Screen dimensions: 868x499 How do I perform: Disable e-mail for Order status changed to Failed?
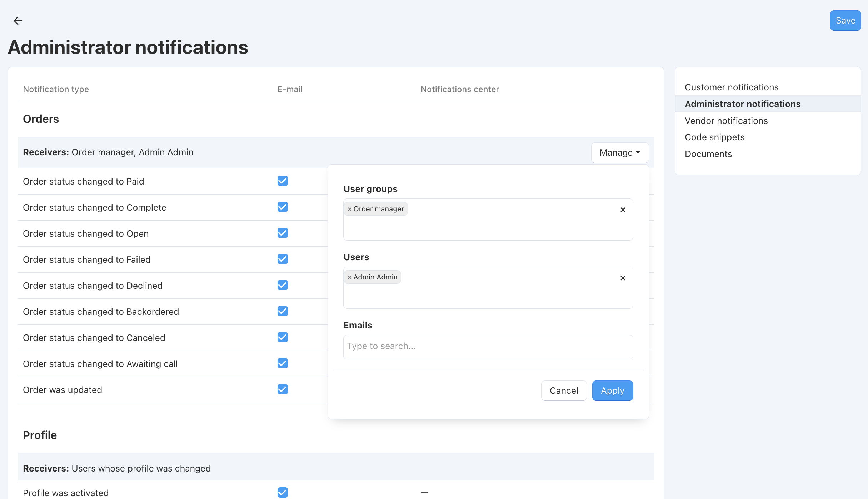[x=283, y=259]
